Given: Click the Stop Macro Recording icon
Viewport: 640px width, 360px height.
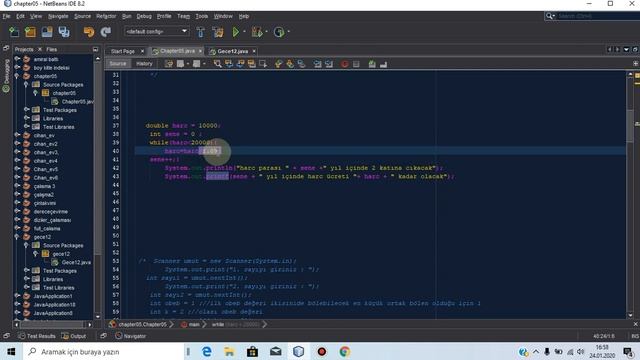Looking at the screenshot, I should 356,64.
